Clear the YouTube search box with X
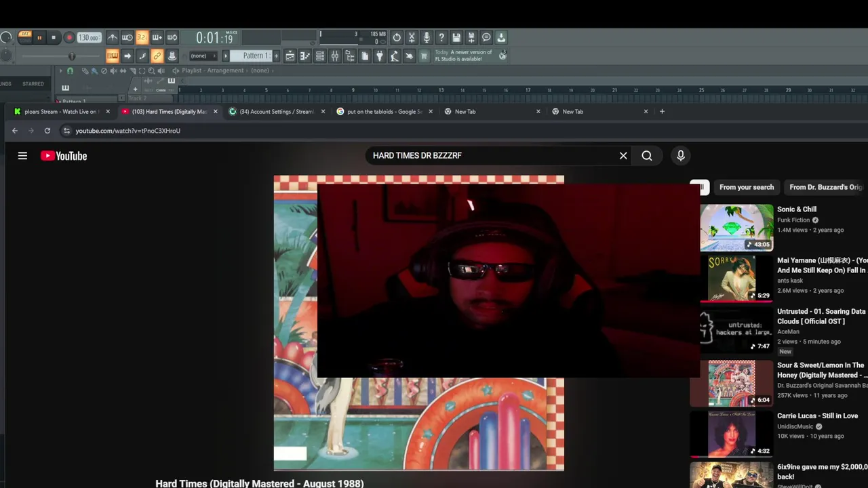Image resolution: width=868 pixels, height=488 pixels. tap(623, 156)
